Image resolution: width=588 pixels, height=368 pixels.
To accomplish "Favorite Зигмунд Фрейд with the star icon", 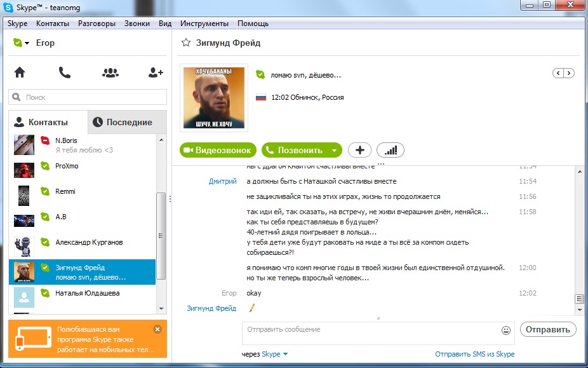I will click(185, 43).
